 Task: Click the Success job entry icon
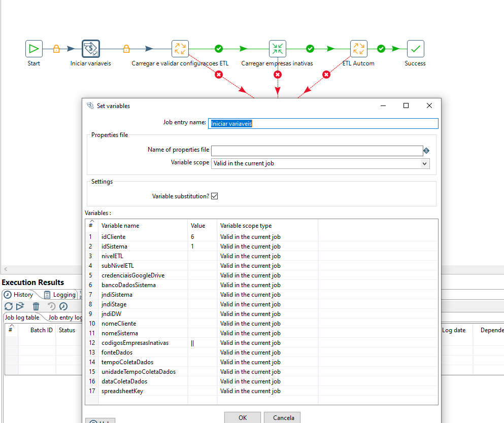point(415,48)
